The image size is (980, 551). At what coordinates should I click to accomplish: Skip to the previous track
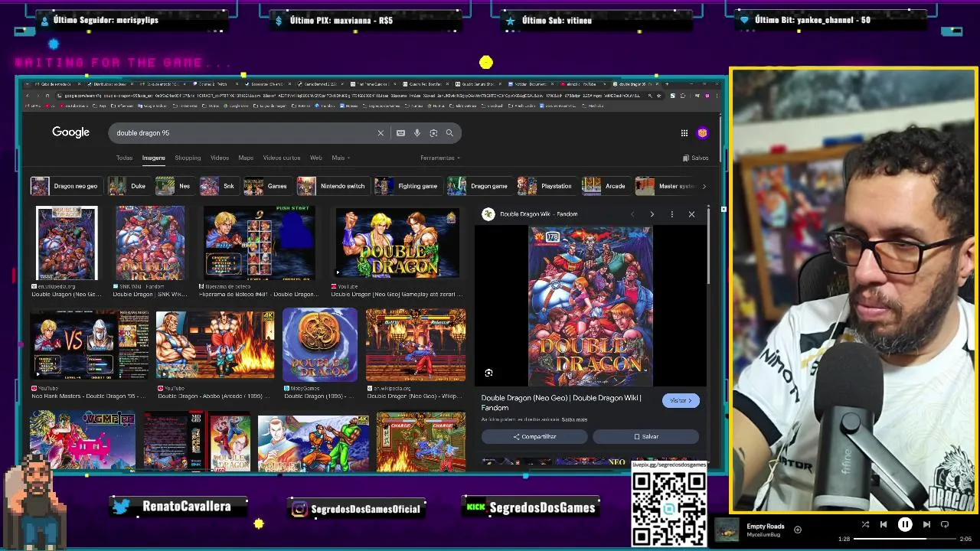pyautogui.click(x=884, y=525)
